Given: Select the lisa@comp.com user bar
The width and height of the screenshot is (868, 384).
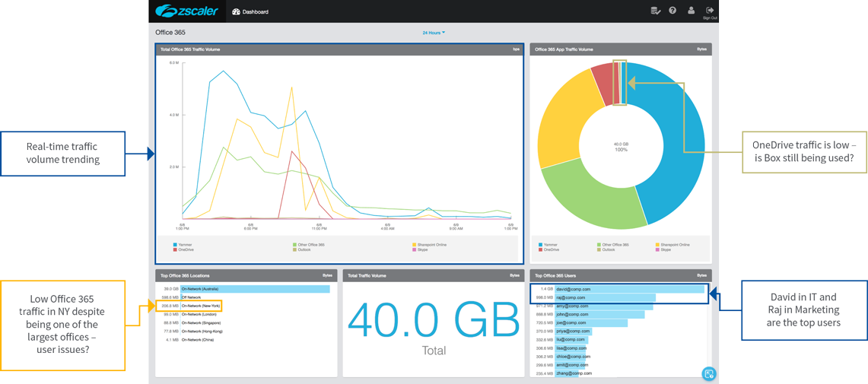Looking at the screenshot, I should coord(571,348).
